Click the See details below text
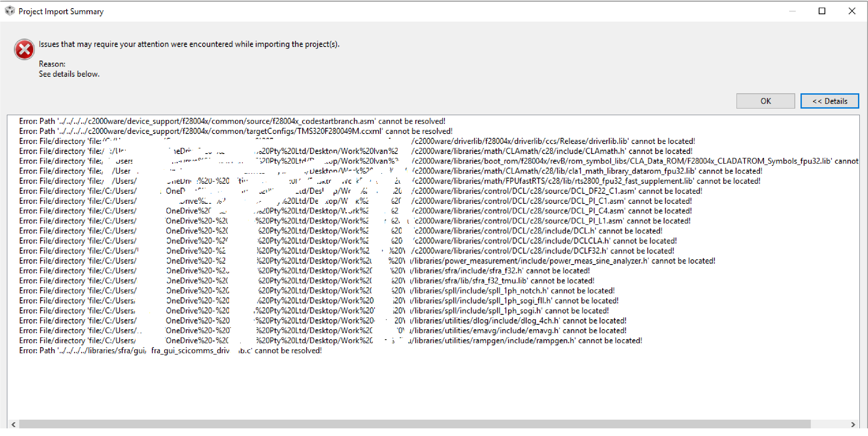868x436 pixels. tap(69, 74)
